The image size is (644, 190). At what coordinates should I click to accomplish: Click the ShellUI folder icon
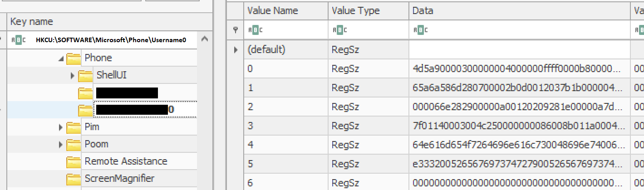point(85,75)
